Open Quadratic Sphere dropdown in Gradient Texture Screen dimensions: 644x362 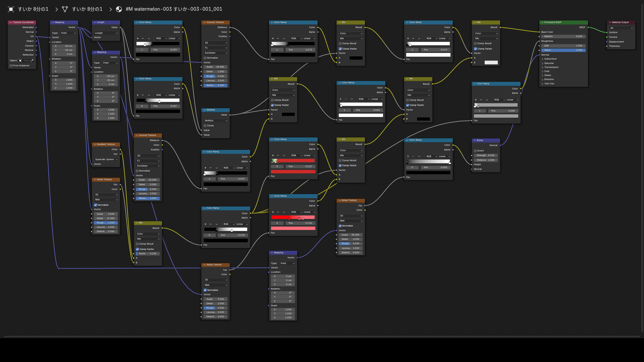coord(106,160)
